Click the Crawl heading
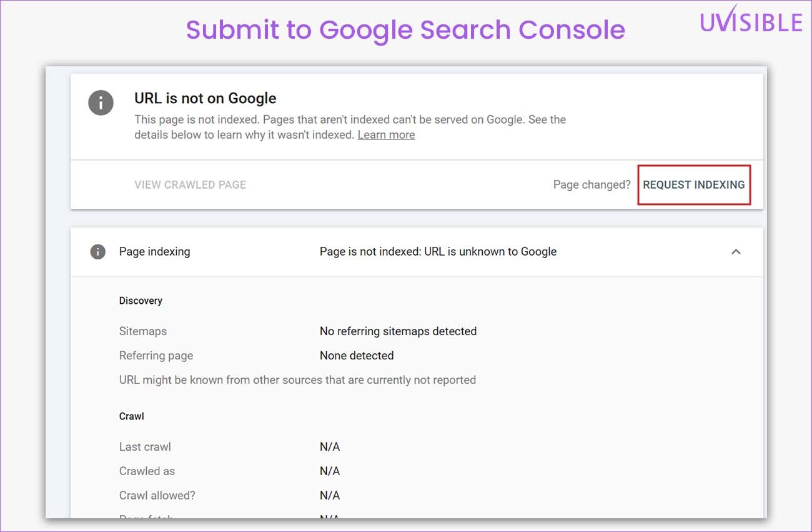This screenshot has height=532, width=812. click(x=132, y=416)
